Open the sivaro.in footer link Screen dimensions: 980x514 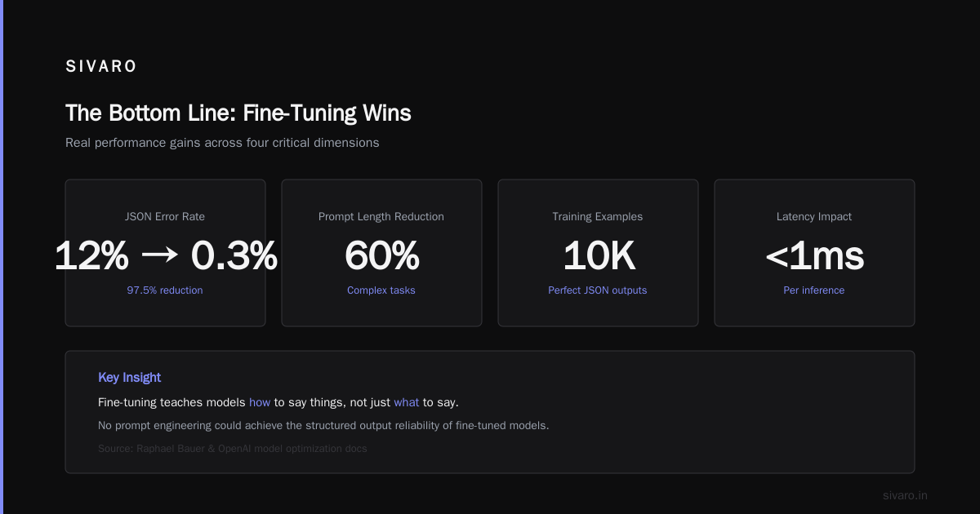coord(906,495)
